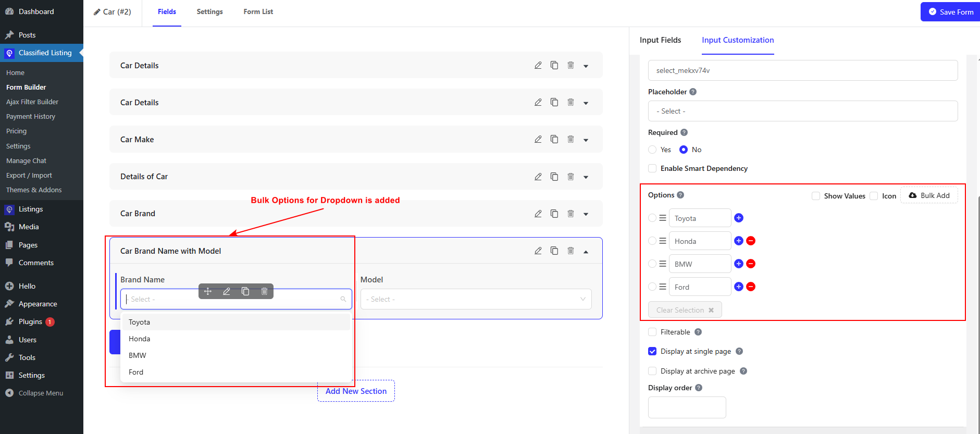Choose Toyota from the Brand Name dropdown list
This screenshot has width=980, height=434.
click(236, 322)
